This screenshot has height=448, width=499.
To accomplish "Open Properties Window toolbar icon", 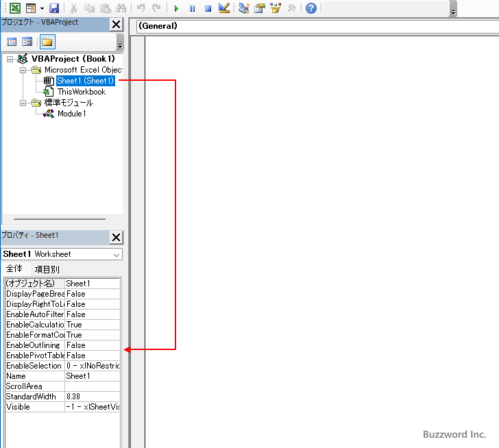I will point(260,8).
